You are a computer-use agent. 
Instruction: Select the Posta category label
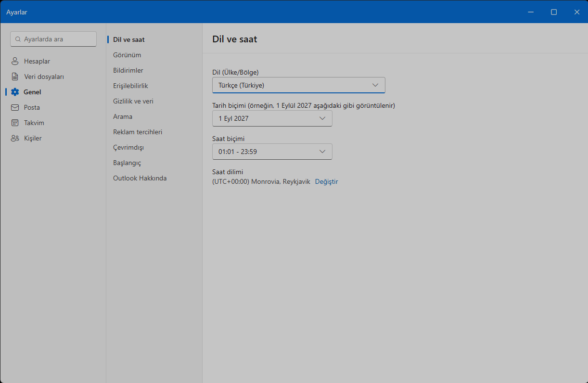[x=32, y=107]
